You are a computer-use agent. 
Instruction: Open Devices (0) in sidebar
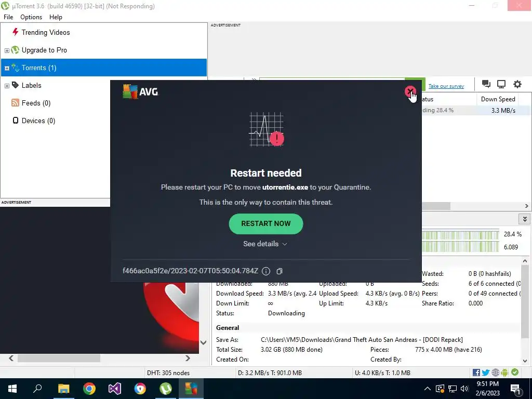point(38,121)
